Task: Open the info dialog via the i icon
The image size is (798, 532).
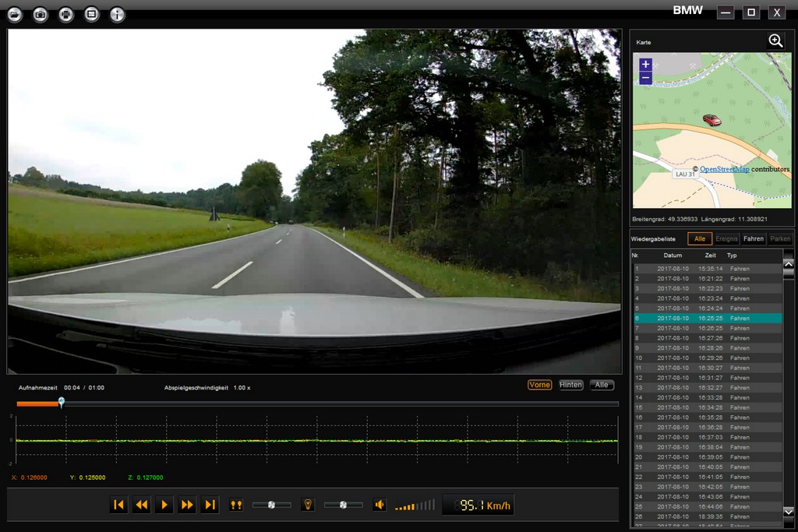Action: click(117, 14)
